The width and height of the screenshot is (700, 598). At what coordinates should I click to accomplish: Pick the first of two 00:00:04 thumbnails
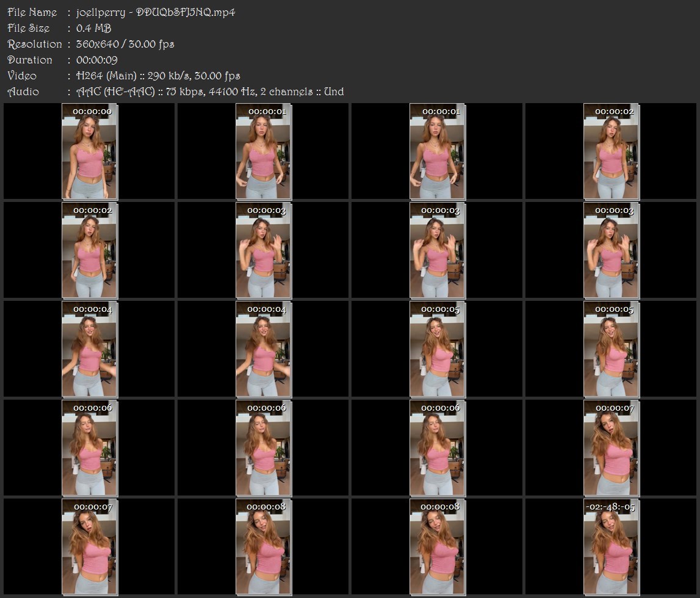(x=89, y=349)
